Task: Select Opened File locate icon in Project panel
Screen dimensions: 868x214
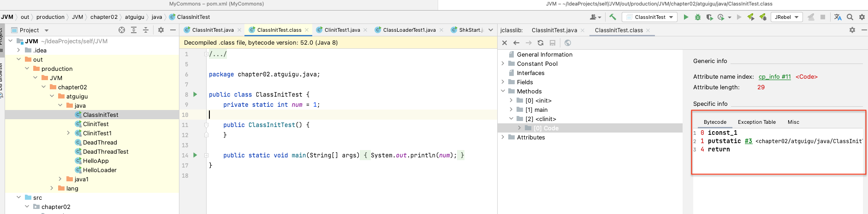Action: [122, 30]
